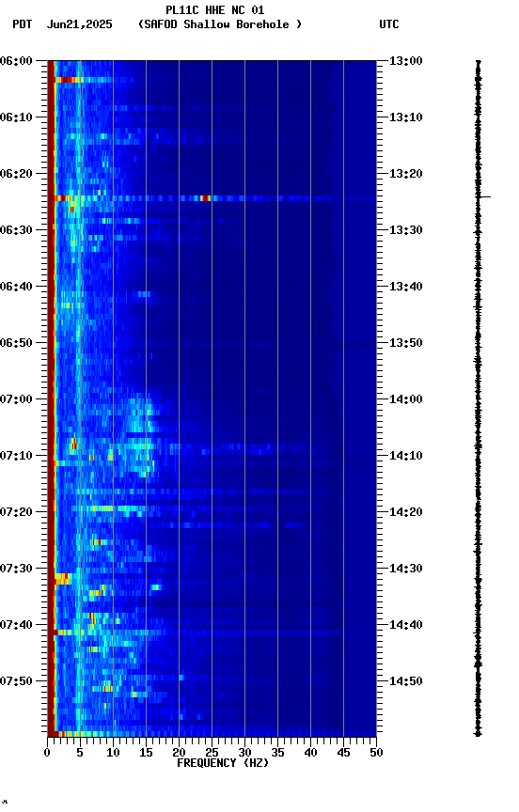
Task: Click the '06:20' PDT time label
Action: pos(16,174)
